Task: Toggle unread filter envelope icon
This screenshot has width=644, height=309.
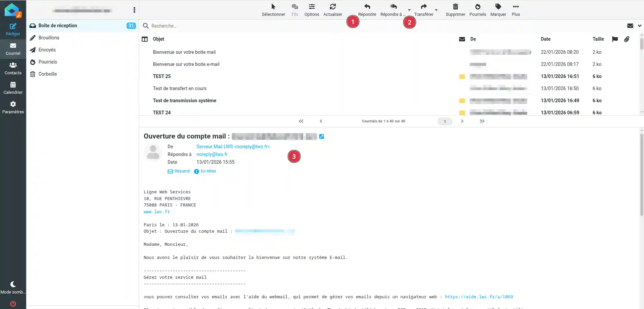Action: 630,26
